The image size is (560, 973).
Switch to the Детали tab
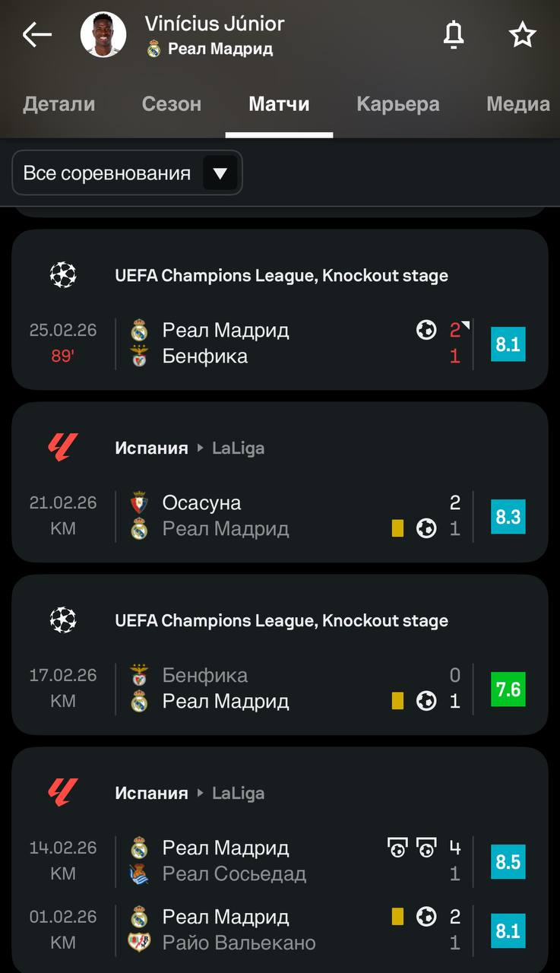(x=59, y=104)
